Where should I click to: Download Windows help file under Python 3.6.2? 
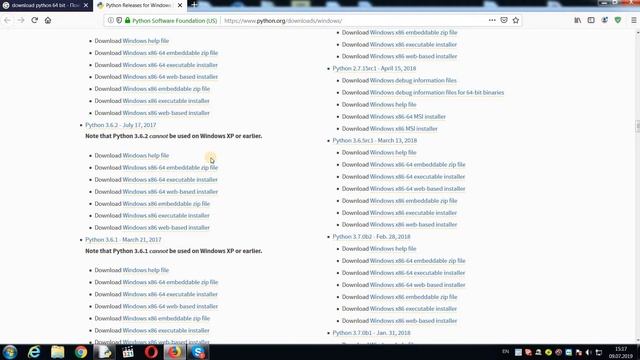point(146,156)
